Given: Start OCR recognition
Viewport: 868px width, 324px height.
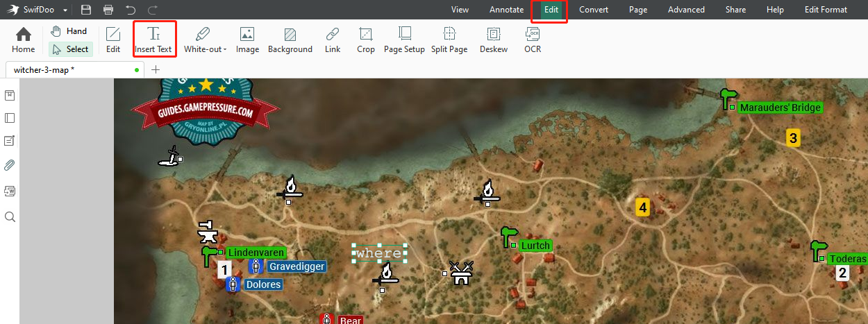Looking at the screenshot, I should click(533, 40).
